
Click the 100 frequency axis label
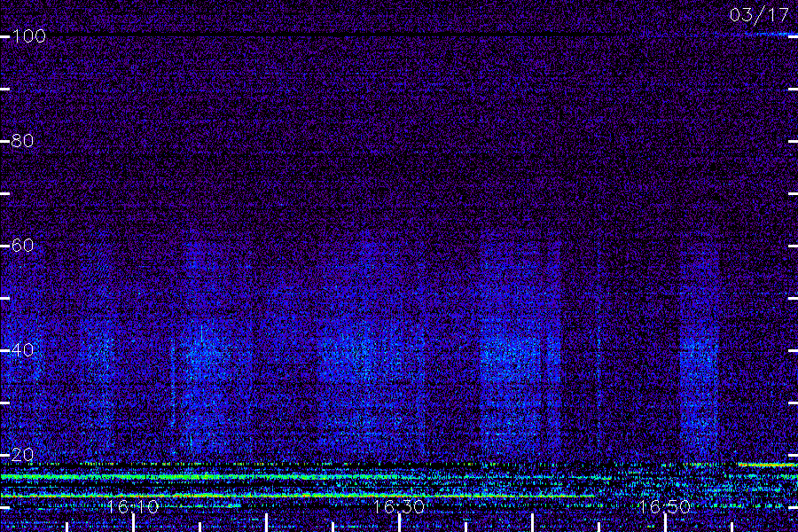click(x=28, y=36)
